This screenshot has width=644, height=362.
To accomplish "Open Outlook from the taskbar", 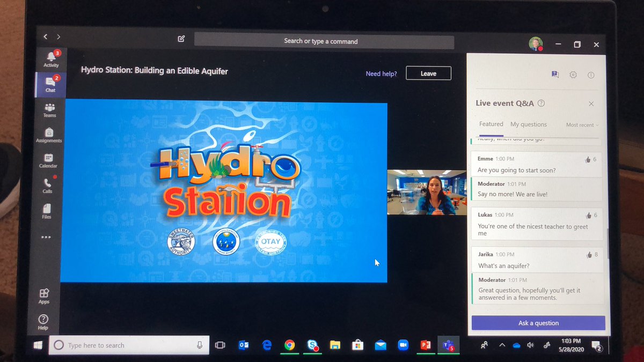I will pyautogui.click(x=243, y=346).
